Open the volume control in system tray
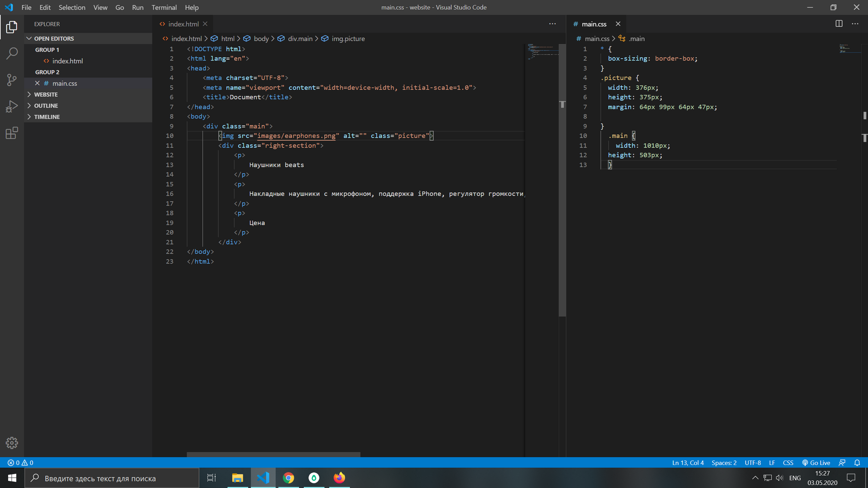The image size is (868, 488). 779,478
